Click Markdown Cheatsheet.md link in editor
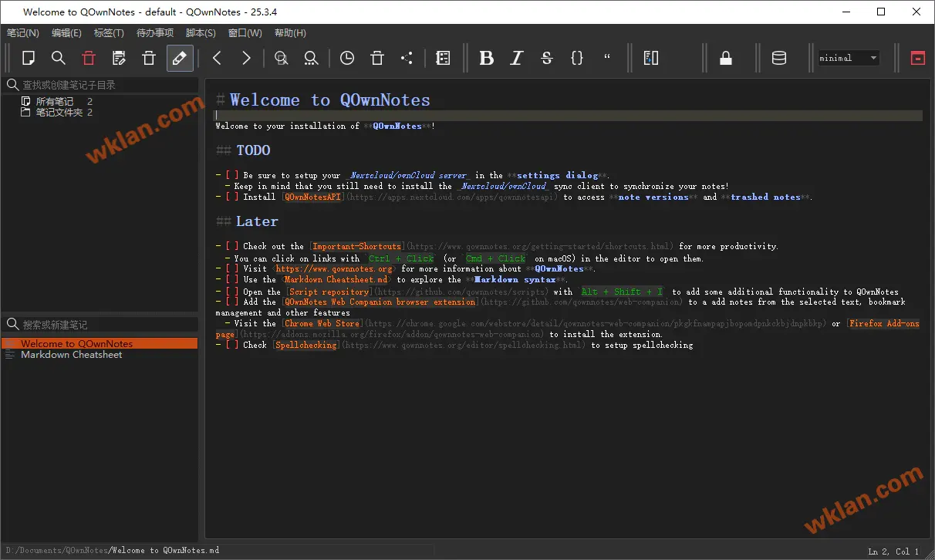Image resolution: width=935 pixels, height=560 pixels. (x=336, y=280)
